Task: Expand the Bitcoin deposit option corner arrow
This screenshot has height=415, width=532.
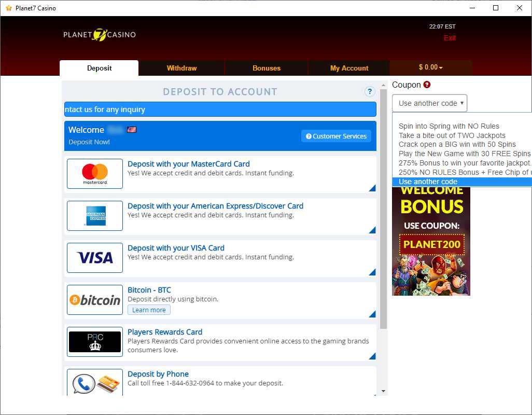Action: 372,314
